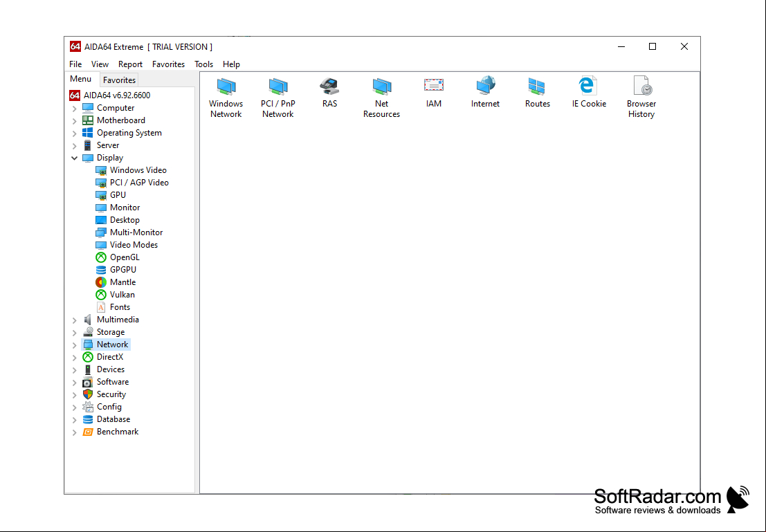The width and height of the screenshot is (766, 532).
Task: Click the Computer icon in the tree
Action: (88, 108)
